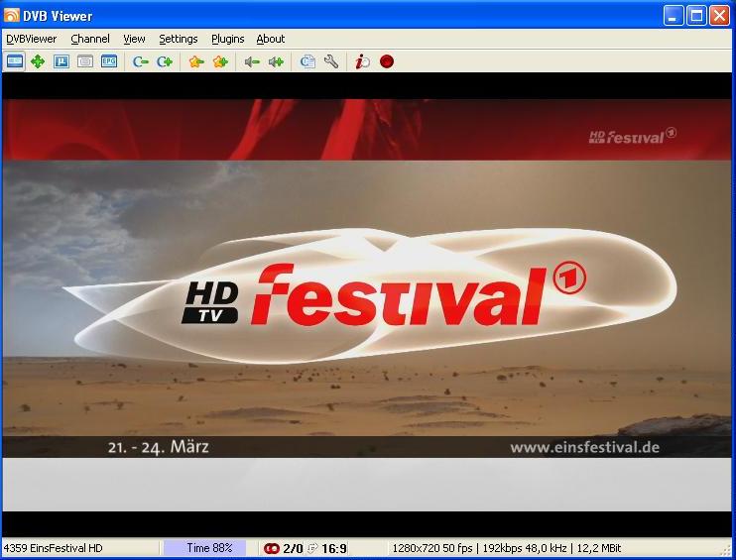Start recording with red record button
This screenshot has width=736, height=560.
tap(387, 61)
